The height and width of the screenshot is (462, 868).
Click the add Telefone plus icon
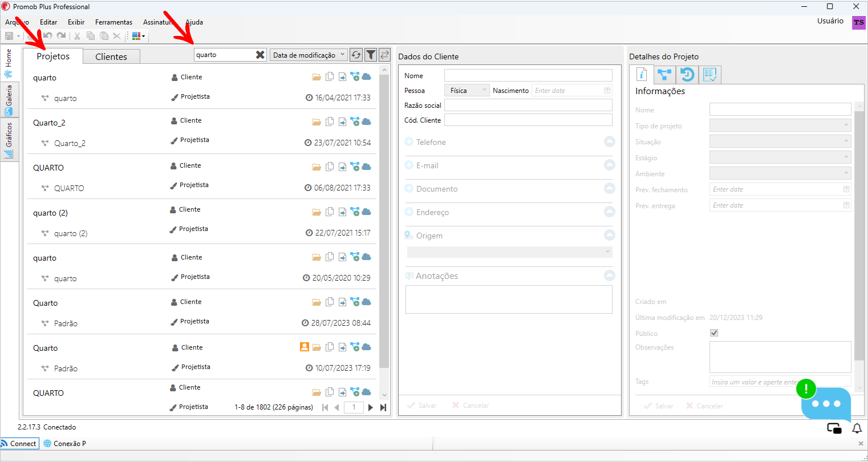[409, 141]
